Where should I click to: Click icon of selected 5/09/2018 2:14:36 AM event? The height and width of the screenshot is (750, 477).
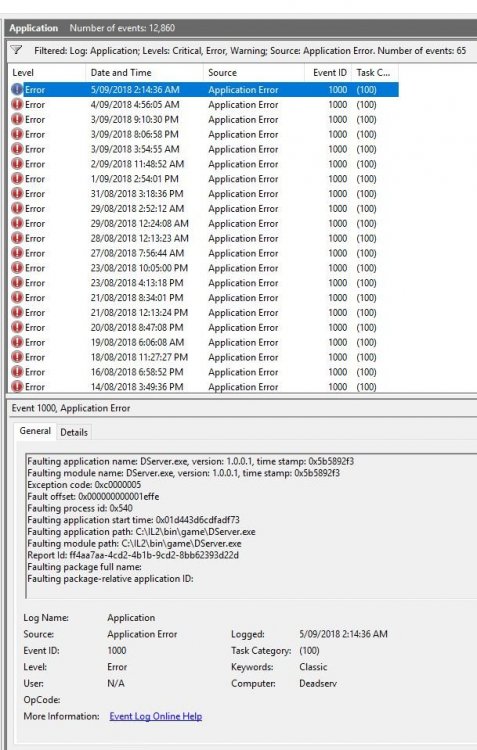click(x=17, y=89)
